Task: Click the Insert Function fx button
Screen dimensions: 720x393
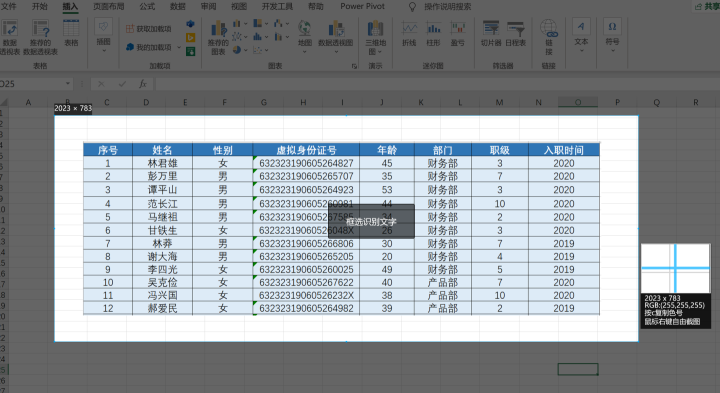Action: click(143, 84)
